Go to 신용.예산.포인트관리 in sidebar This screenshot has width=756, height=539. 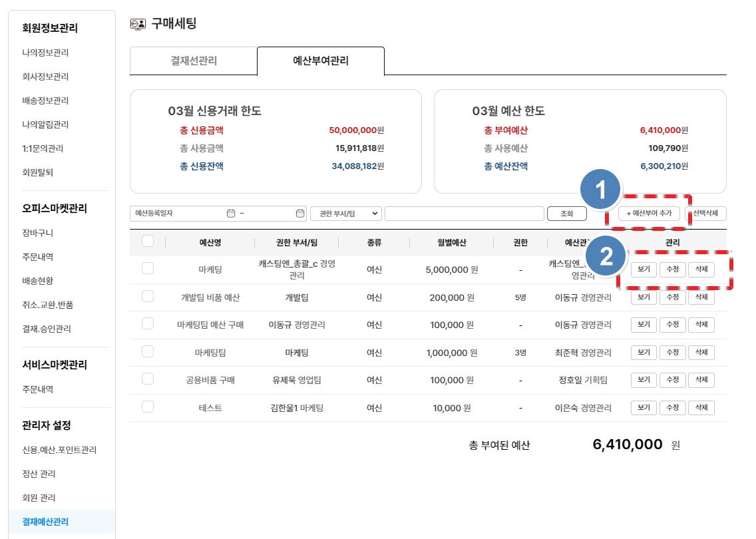pyautogui.click(x=59, y=450)
